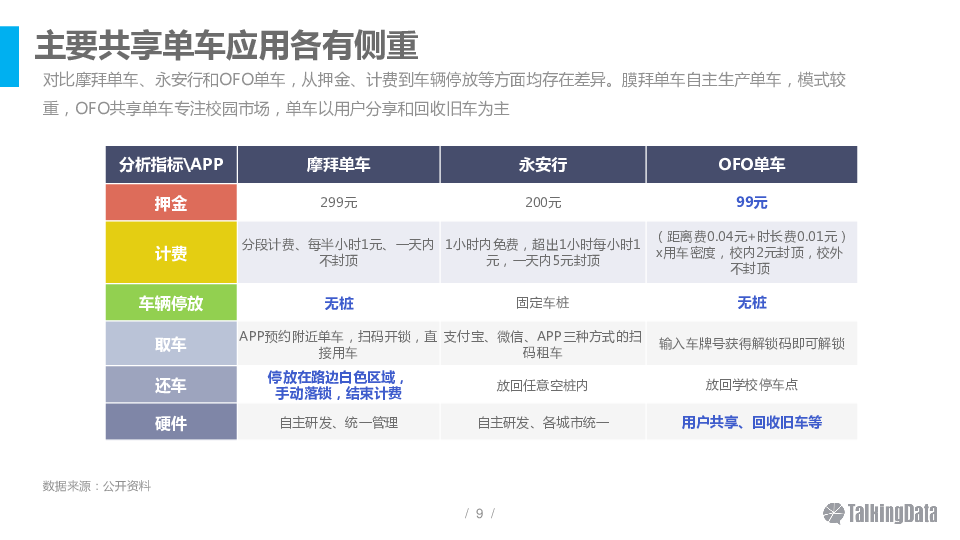Select the OFO单车 column header
The width and height of the screenshot is (960, 540).
click(x=752, y=165)
